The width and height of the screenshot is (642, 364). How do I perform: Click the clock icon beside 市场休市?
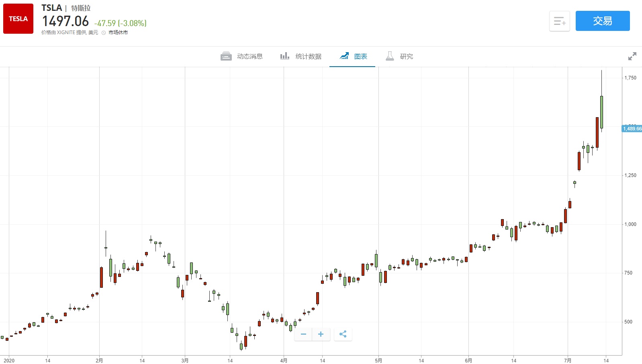(x=104, y=33)
